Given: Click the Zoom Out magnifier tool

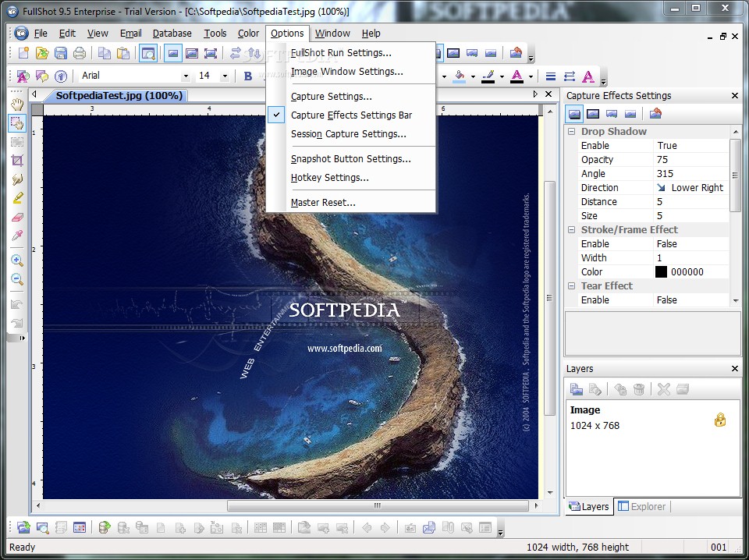Looking at the screenshot, I should pos(17,279).
